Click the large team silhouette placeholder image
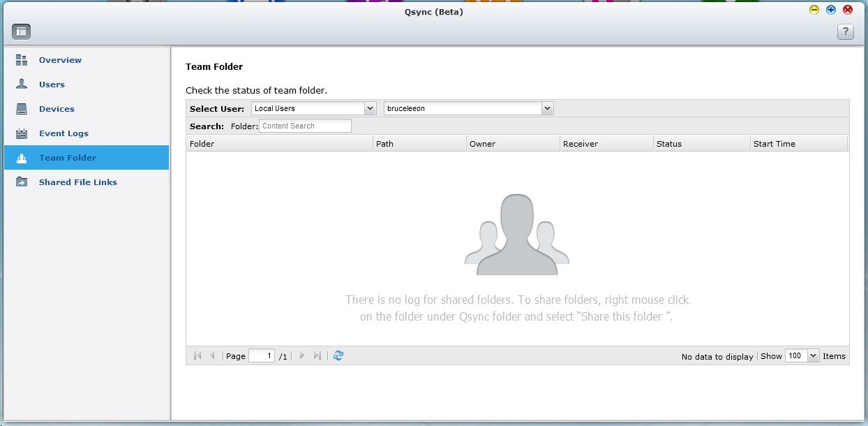The width and height of the screenshot is (868, 426). pyautogui.click(x=517, y=235)
